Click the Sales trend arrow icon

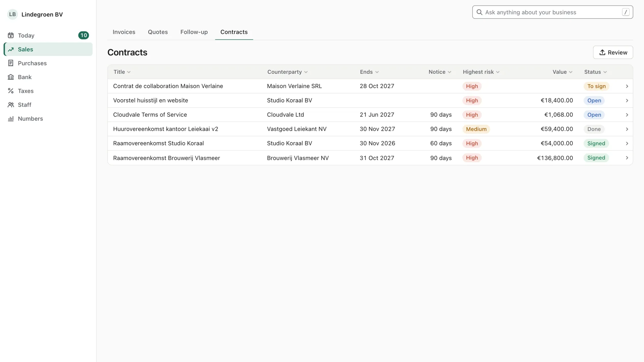pyautogui.click(x=11, y=50)
